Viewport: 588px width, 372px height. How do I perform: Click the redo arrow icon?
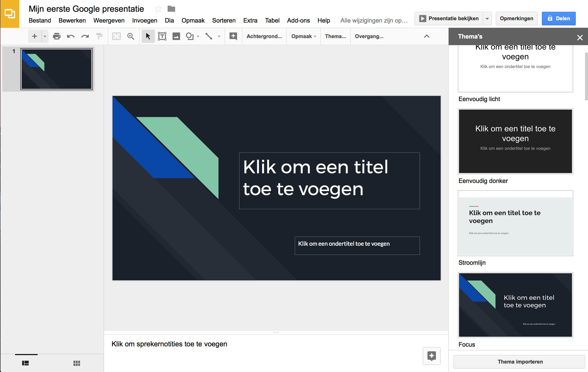[x=85, y=36]
